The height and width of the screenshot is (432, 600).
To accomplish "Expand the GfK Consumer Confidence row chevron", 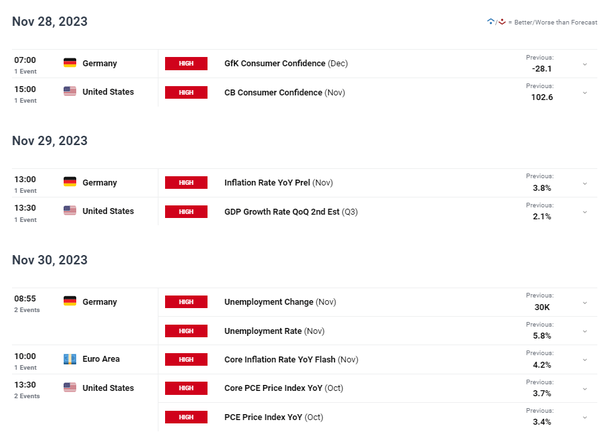I will [x=584, y=64].
